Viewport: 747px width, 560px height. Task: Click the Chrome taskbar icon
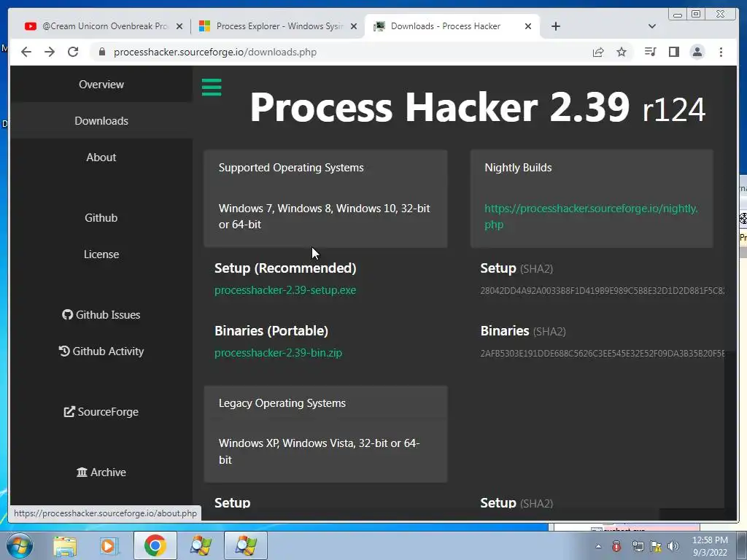pyautogui.click(x=155, y=545)
